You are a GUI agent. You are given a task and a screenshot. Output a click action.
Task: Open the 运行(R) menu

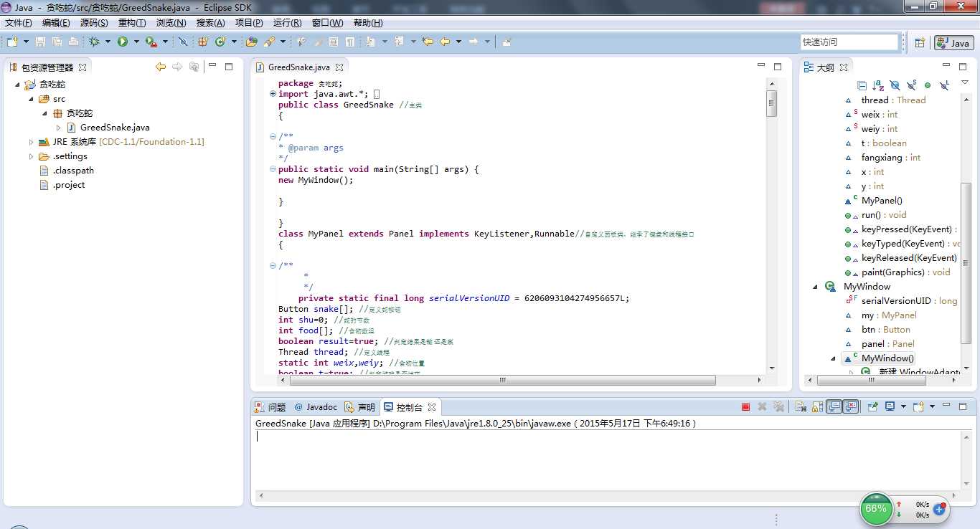(288, 23)
